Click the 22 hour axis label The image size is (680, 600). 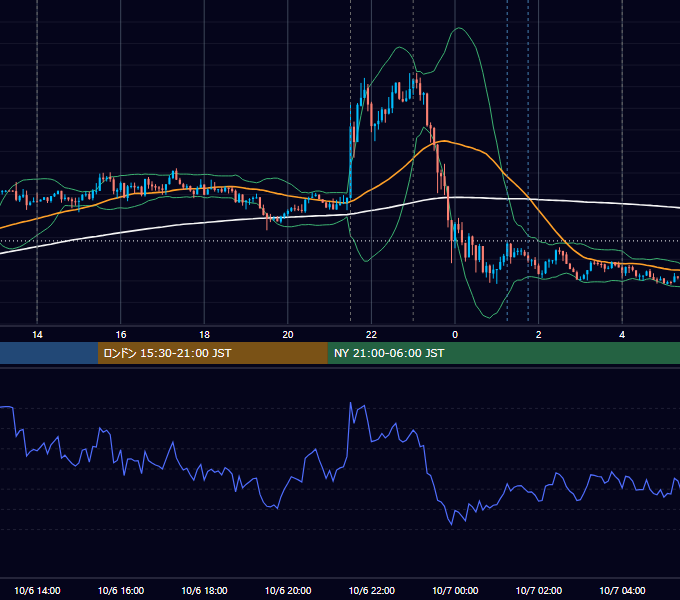coord(371,335)
